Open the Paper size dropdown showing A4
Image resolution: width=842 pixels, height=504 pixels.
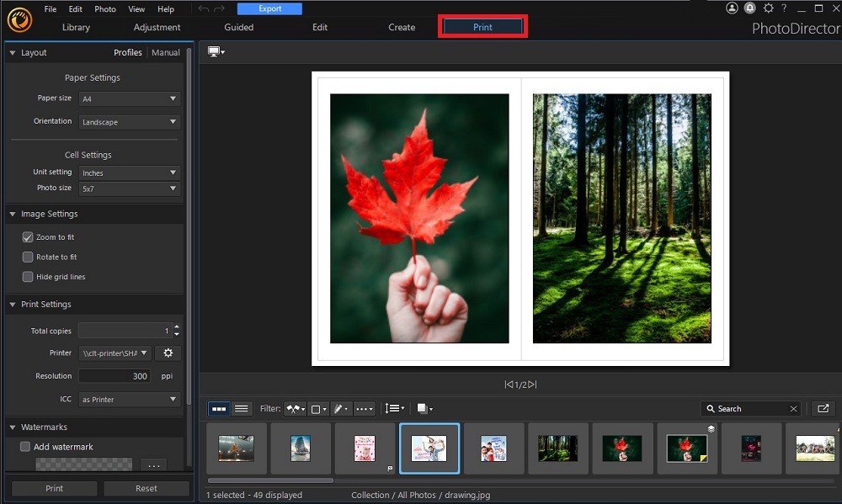pyautogui.click(x=129, y=98)
